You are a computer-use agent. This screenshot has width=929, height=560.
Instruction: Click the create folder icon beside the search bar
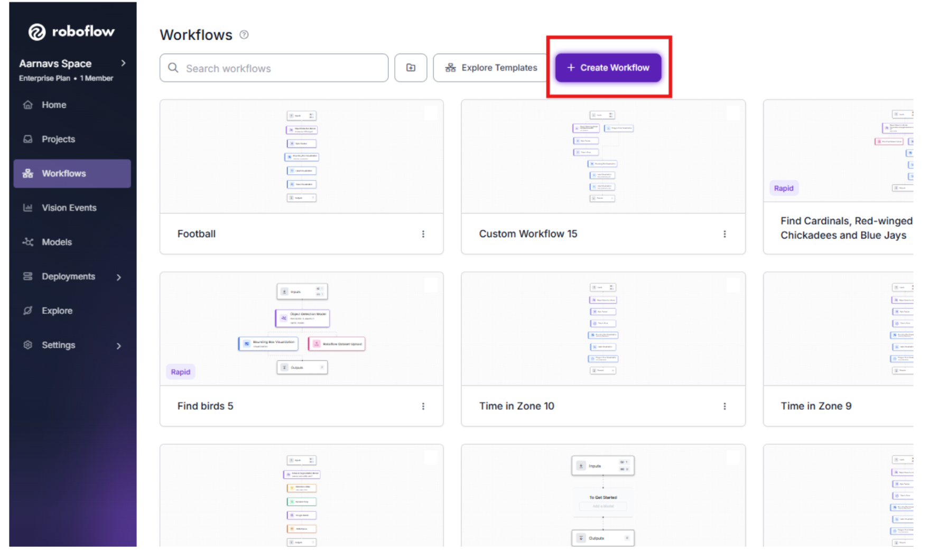[x=411, y=68]
